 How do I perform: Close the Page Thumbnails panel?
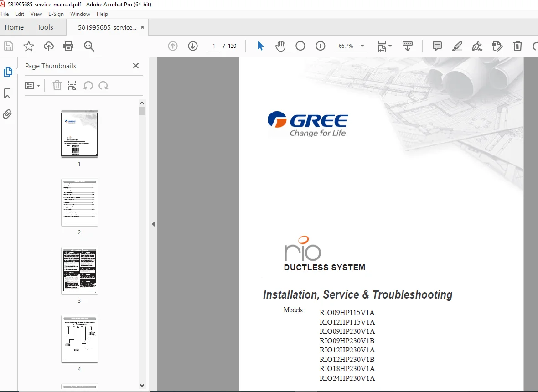[x=136, y=66]
